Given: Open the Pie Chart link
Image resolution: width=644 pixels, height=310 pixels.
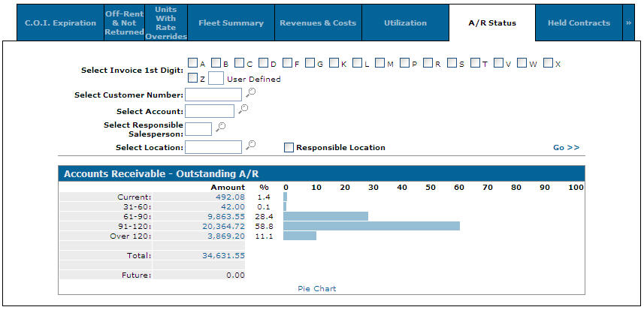Looking at the screenshot, I should tap(317, 288).
